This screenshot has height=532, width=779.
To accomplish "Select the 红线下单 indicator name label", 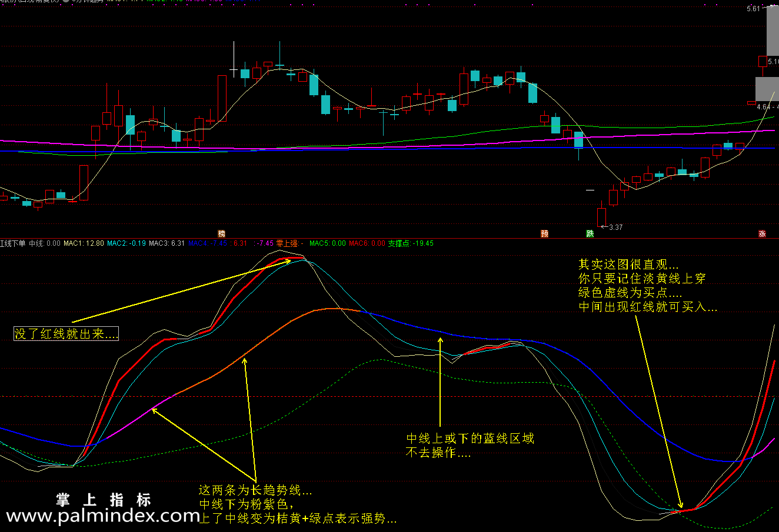I will (12, 243).
